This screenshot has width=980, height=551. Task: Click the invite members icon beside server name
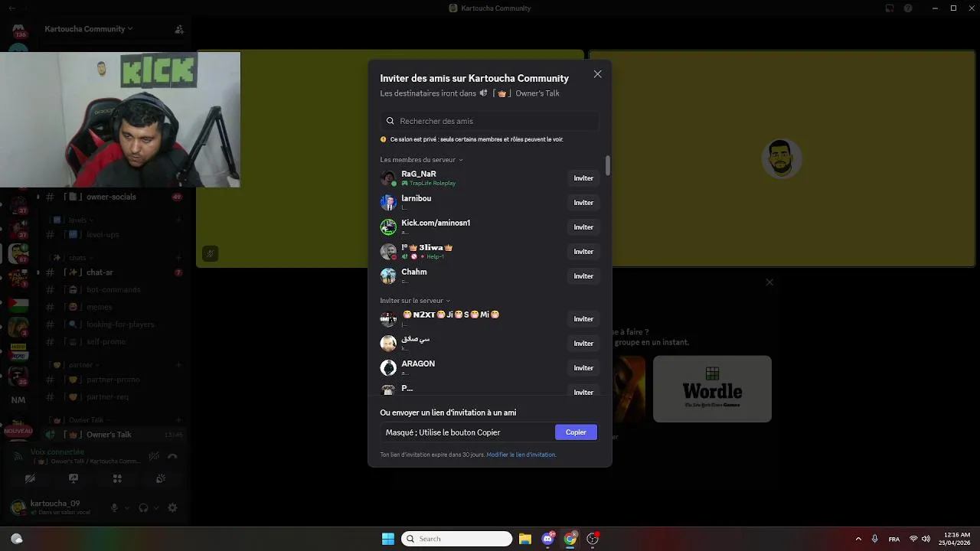coord(179,29)
